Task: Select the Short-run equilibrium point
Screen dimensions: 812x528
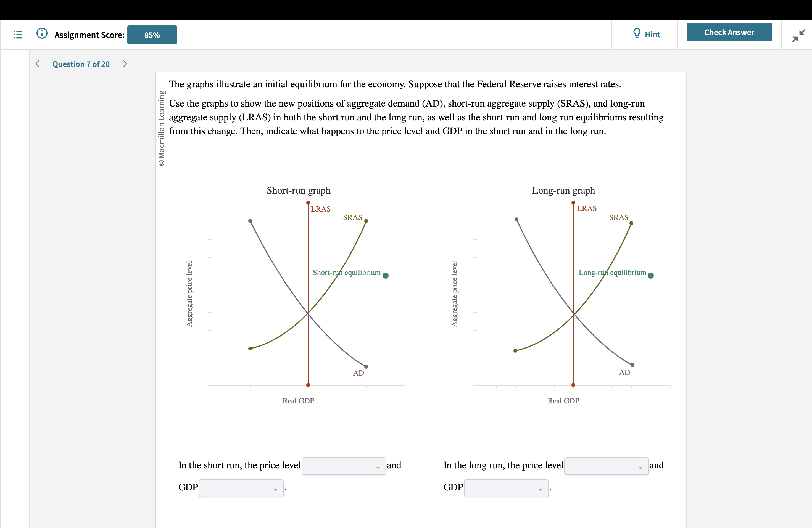Action: point(386,275)
